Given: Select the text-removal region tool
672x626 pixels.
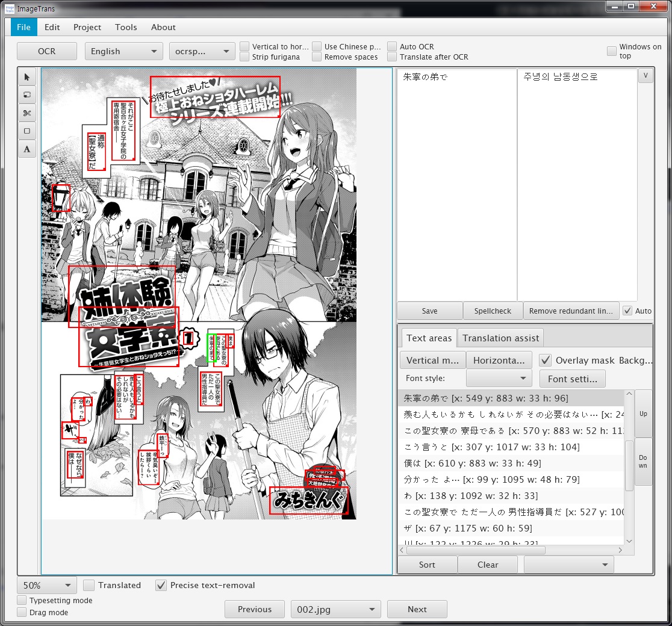Looking at the screenshot, I should pos(26,95).
